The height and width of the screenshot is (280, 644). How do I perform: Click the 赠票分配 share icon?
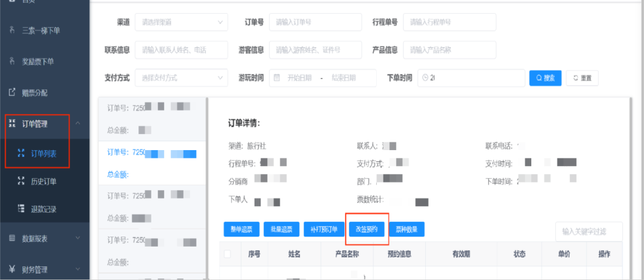pyautogui.click(x=12, y=93)
